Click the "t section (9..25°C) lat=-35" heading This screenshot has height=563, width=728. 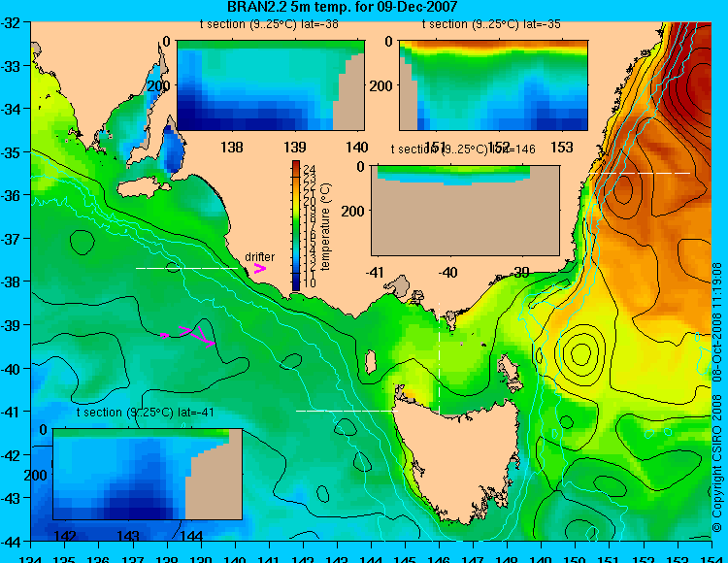point(491,24)
